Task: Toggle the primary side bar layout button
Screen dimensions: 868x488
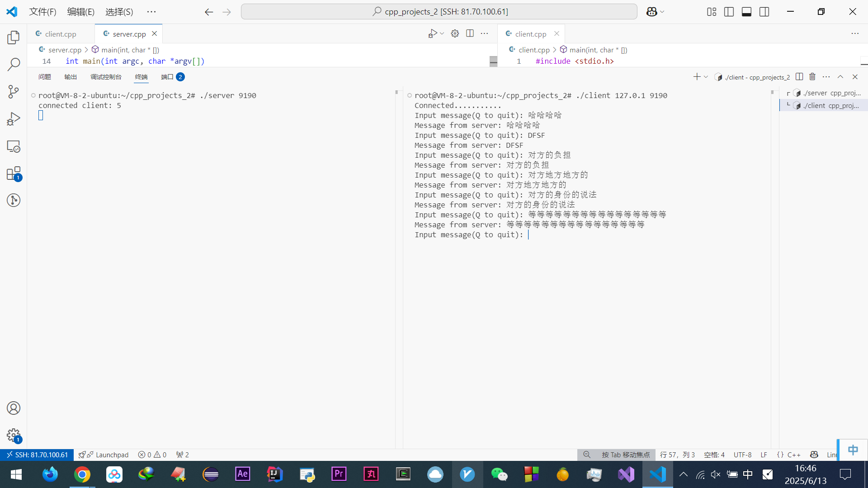Action: 729,12
